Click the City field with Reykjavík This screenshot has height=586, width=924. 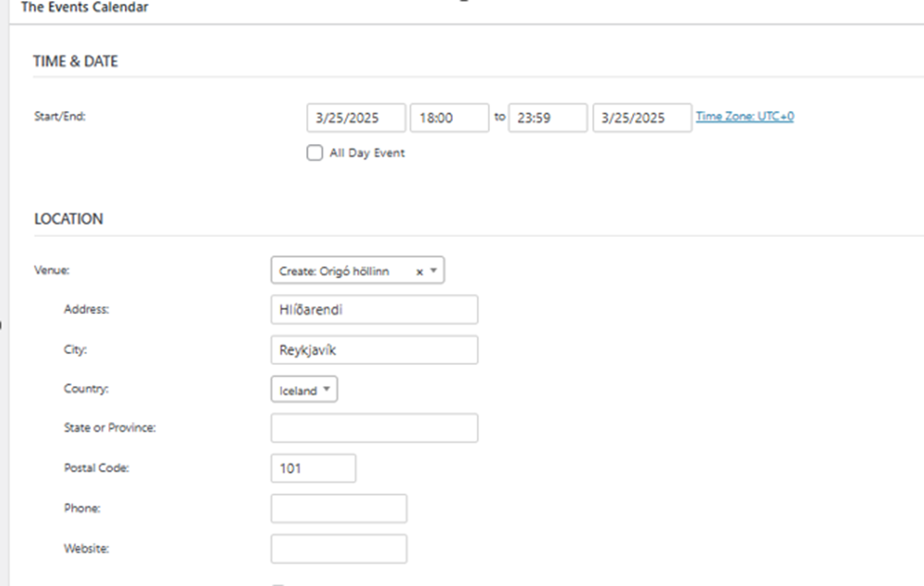(x=374, y=350)
